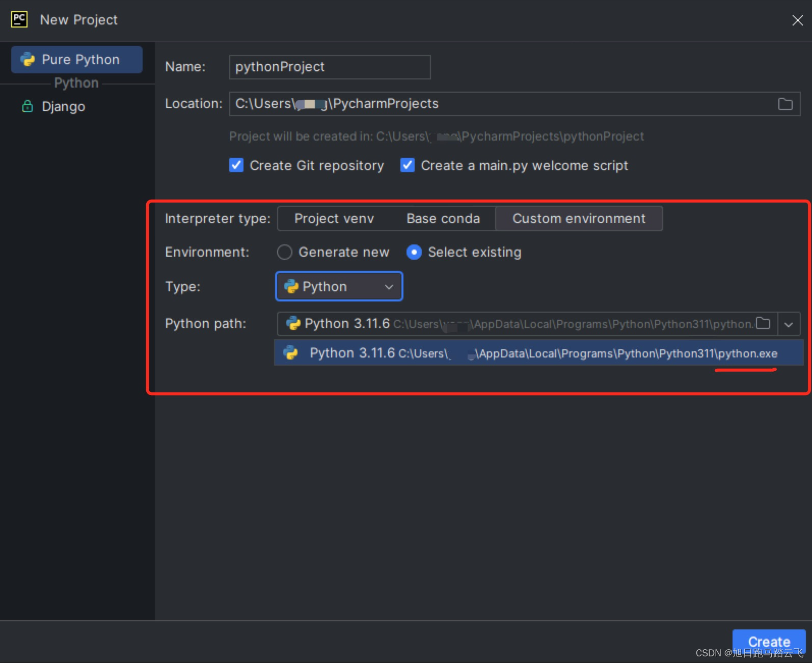This screenshot has height=663, width=812.
Task: Close the New Project dialog
Action: 797,20
